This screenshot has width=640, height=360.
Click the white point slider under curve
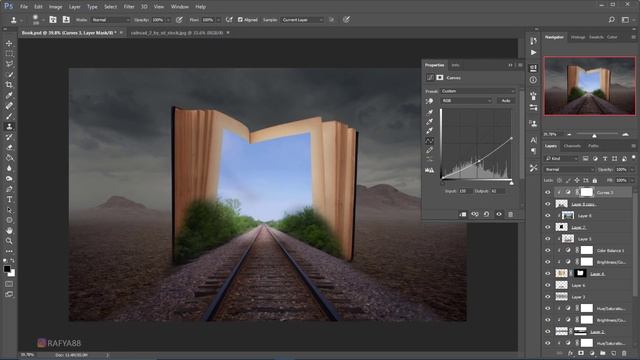(511, 183)
